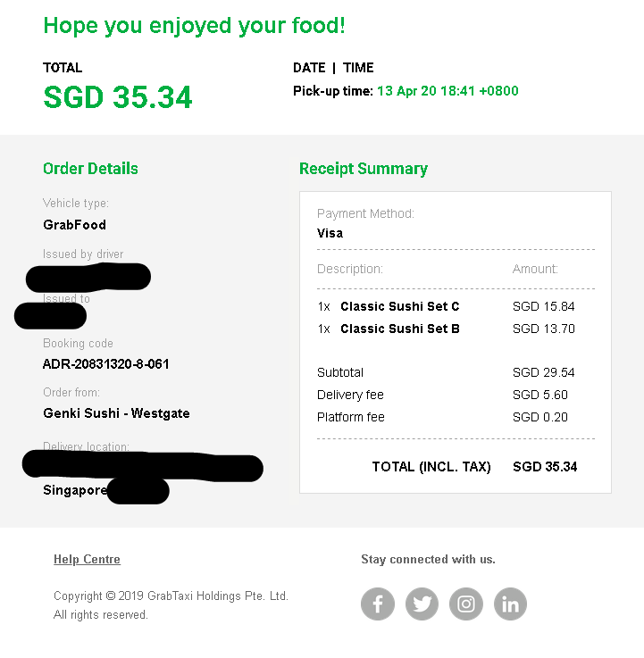This screenshot has width=644, height=658.
Task: Click the TOTAL (INCL. TAX) label
Action: 431,467
